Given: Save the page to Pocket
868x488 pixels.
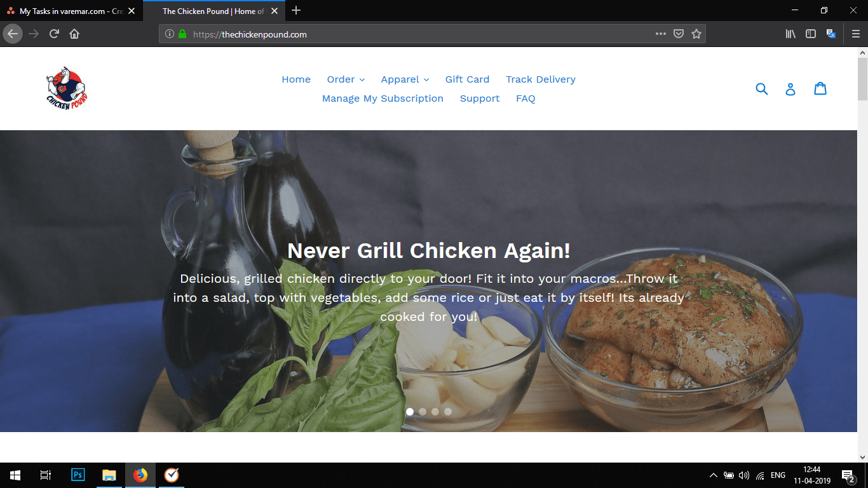Looking at the screenshot, I should 679,34.
